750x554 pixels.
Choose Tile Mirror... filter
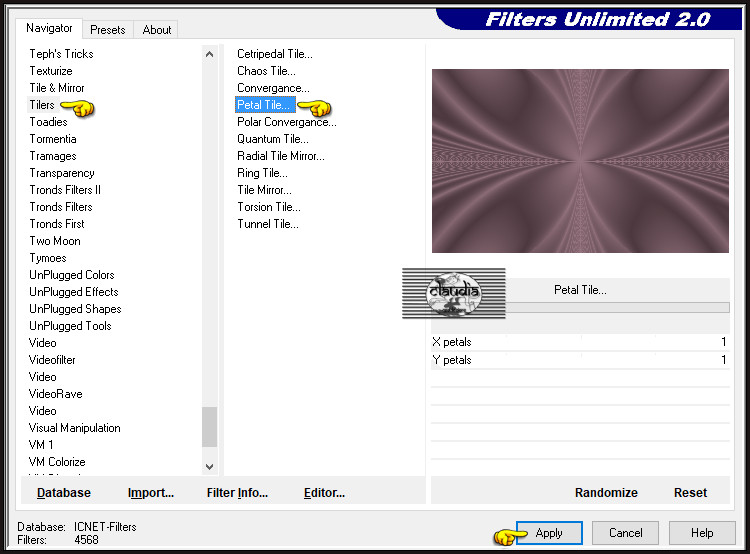(264, 190)
